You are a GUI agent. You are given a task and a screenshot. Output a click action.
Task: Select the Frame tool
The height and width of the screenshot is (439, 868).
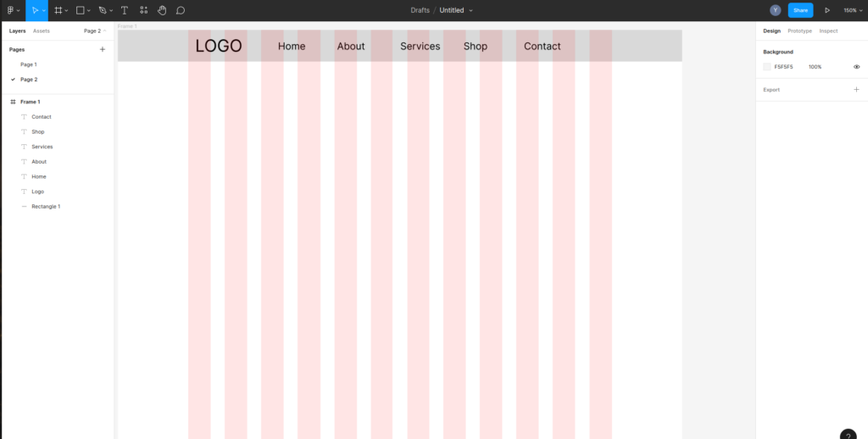(58, 10)
